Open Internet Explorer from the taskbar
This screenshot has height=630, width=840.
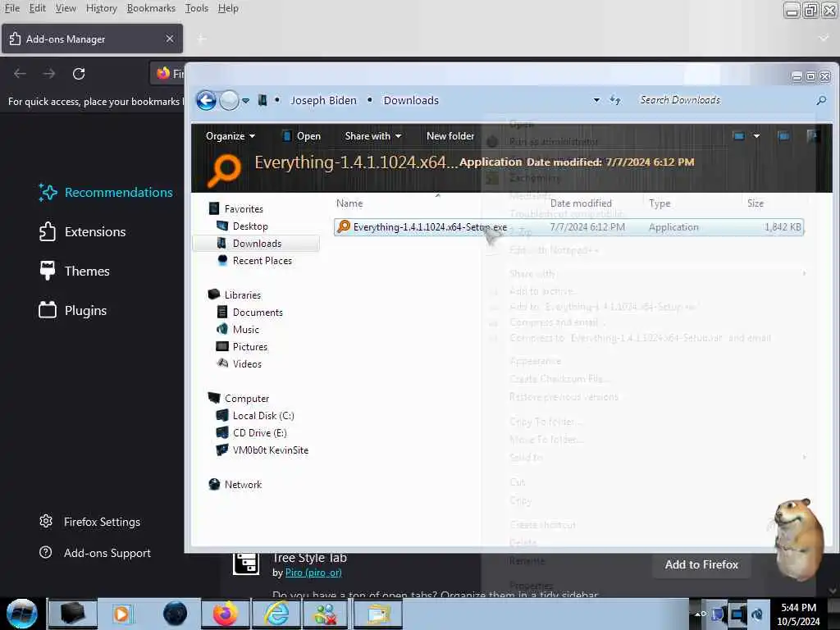coord(276,614)
